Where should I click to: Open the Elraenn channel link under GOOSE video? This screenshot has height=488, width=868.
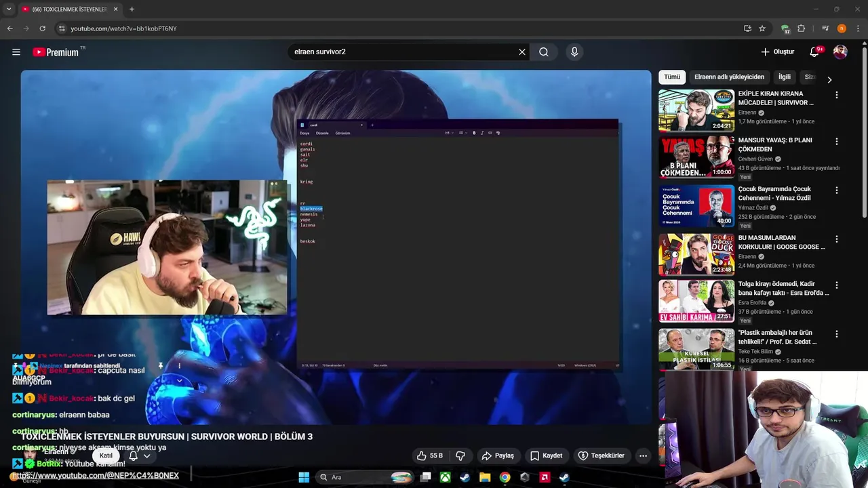747,257
